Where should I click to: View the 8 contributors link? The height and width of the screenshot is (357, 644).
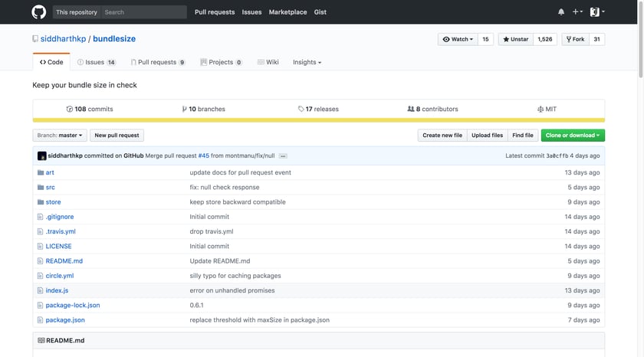pyautogui.click(x=432, y=109)
